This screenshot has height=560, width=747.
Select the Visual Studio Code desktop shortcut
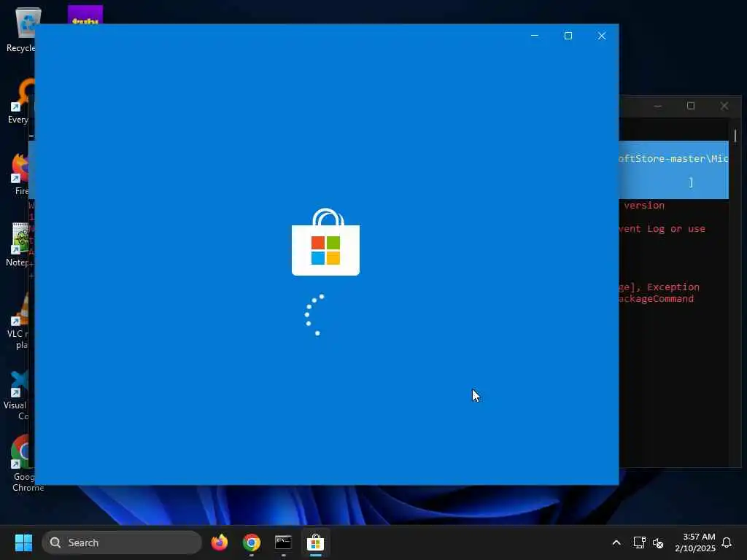(x=18, y=395)
